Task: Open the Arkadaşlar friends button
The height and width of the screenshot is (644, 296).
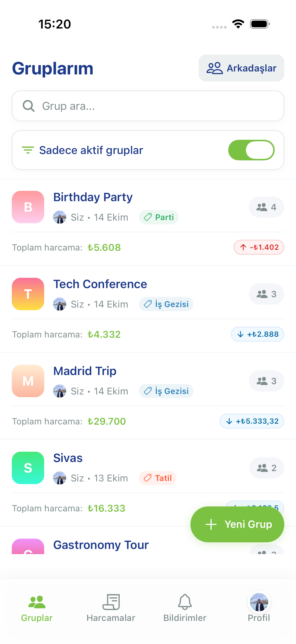Action: pos(241,68)
